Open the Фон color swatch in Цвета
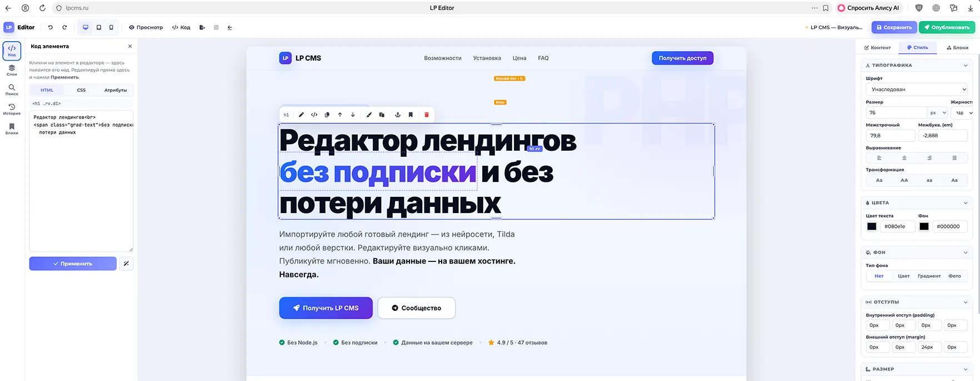Viewport: 980px width, 381px height. [x=924, y=226]
